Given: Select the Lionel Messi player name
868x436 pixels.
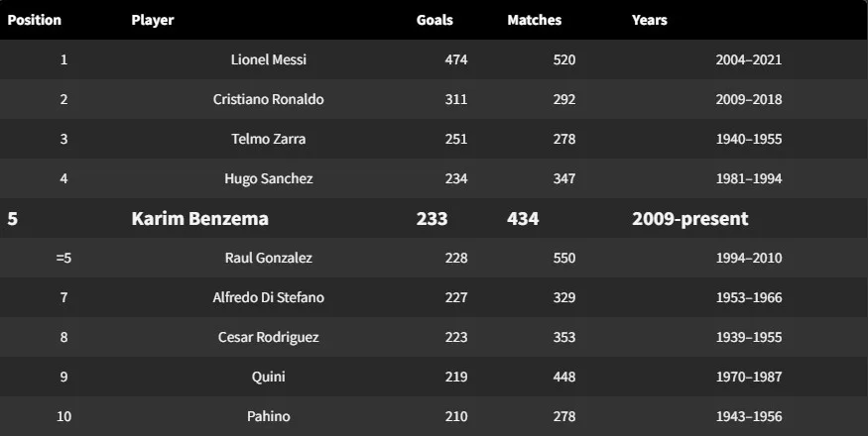Looking at the screenshot, I should coord(269,59).
